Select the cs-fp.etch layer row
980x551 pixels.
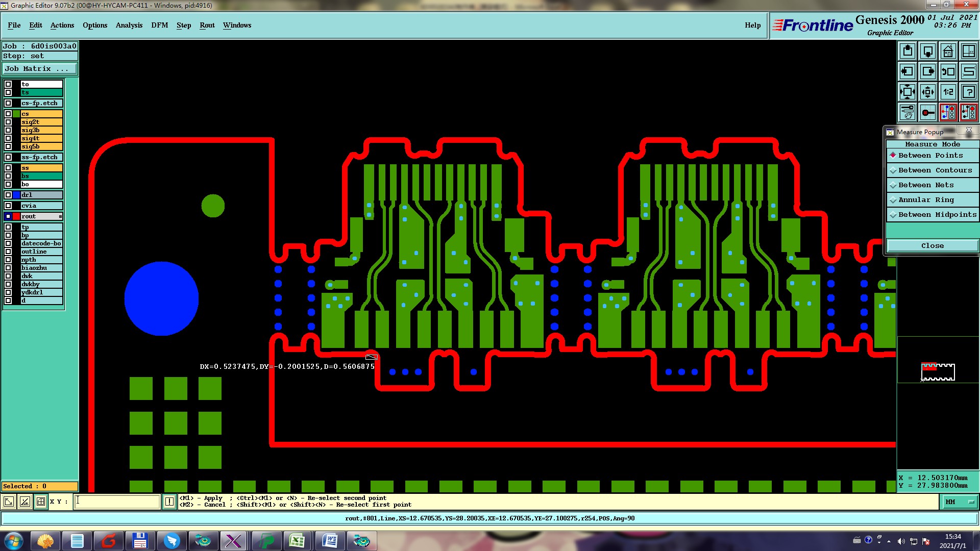(42, 103)
